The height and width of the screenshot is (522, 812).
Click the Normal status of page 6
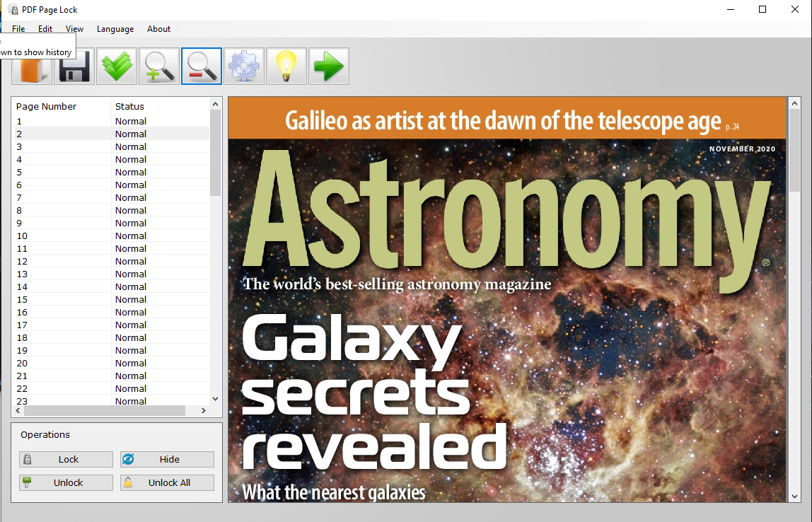click(130, 185)
